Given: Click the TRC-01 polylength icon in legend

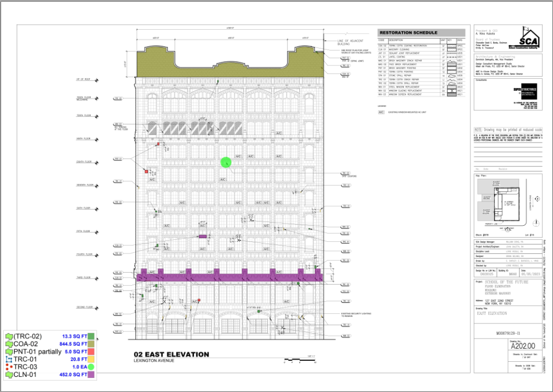Looking at the screenshot, I should 9,359.
